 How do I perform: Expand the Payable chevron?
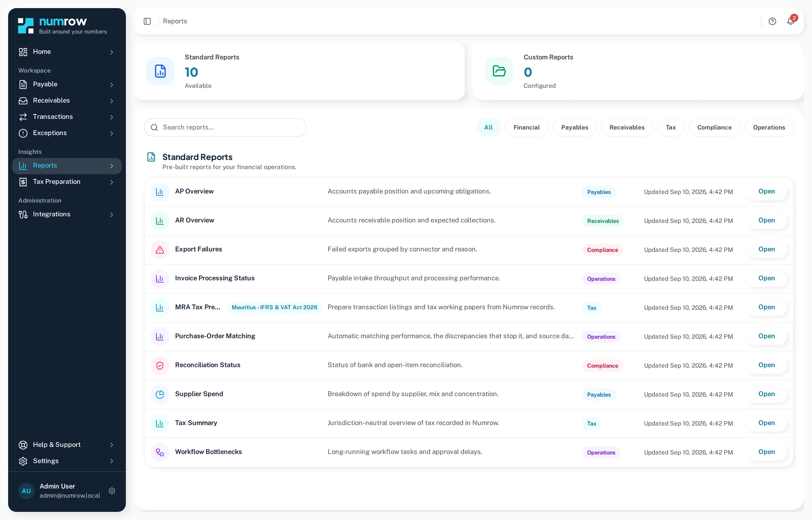[111, 85]
